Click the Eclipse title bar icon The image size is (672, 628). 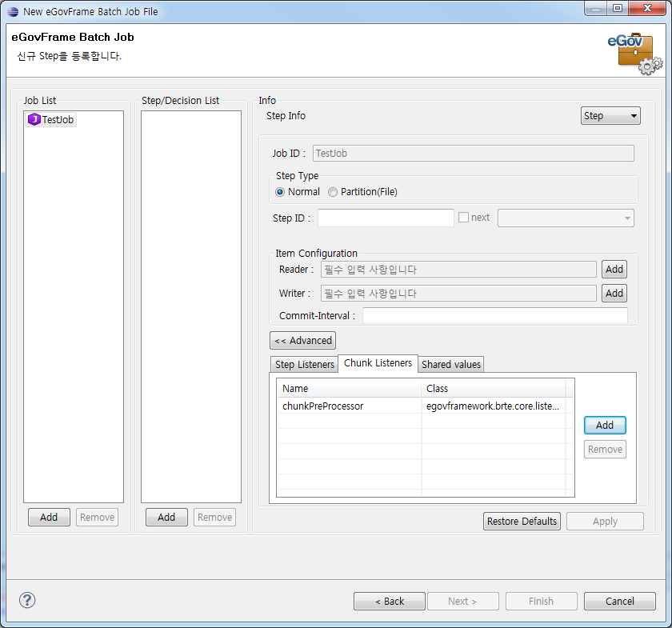(14, 11)
